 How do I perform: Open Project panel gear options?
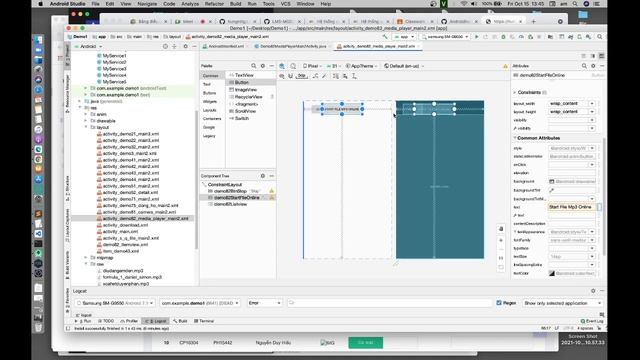click(x=185, y=47)
